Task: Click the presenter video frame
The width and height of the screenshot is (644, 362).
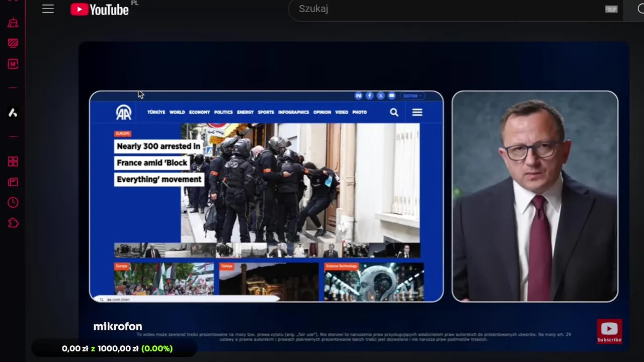Action: point(535,196)
